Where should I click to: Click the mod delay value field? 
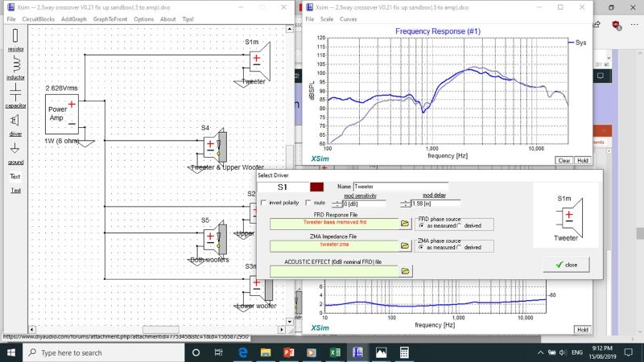(x=435, y=204)
